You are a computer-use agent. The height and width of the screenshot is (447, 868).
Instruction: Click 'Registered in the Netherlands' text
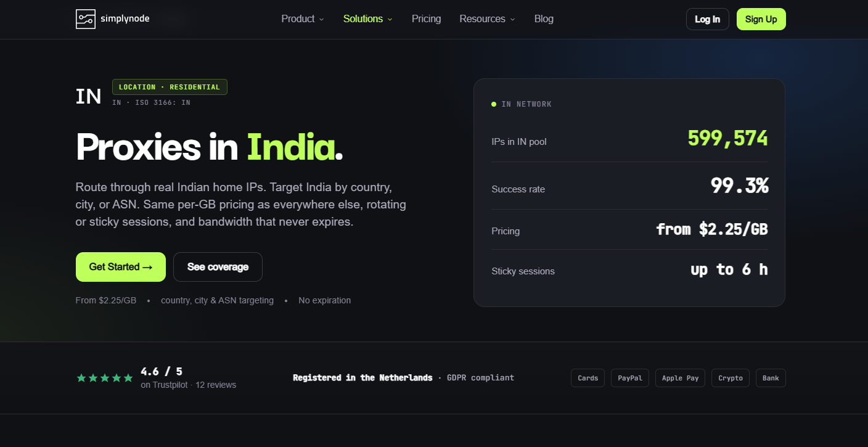pyautogui.click(x=362, y=377)
